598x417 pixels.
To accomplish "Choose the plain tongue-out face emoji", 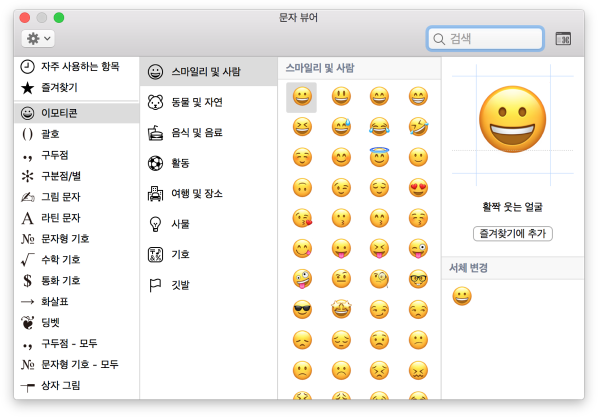I will (341, 249).
